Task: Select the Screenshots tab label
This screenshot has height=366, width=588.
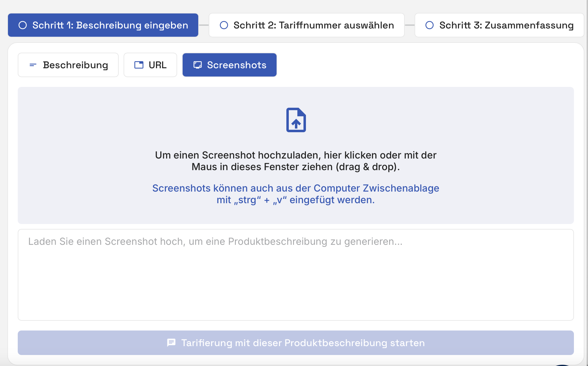Action: 236,65
